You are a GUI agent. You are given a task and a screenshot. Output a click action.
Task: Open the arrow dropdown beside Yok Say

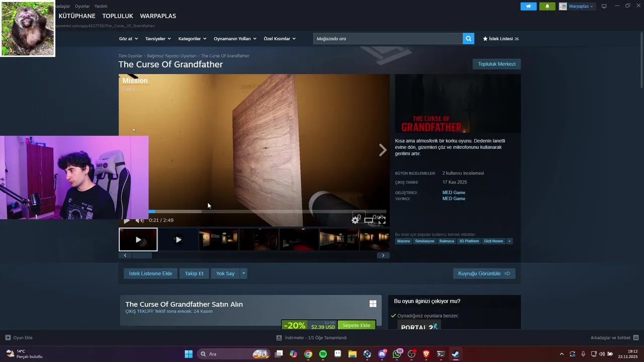click(244, 274)
